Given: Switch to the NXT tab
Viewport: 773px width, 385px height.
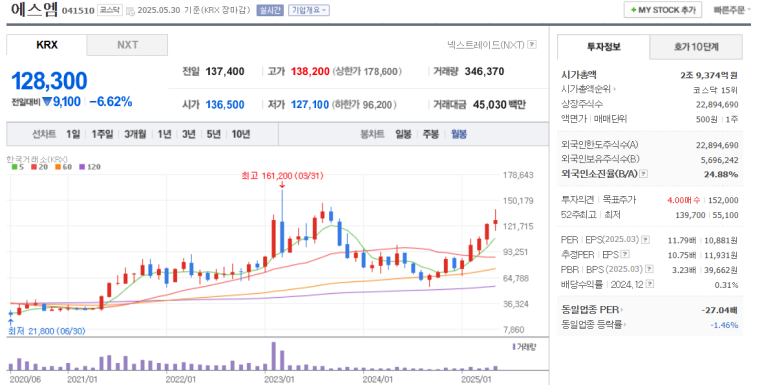Looking at the screenshot, I should coord(127,45).
